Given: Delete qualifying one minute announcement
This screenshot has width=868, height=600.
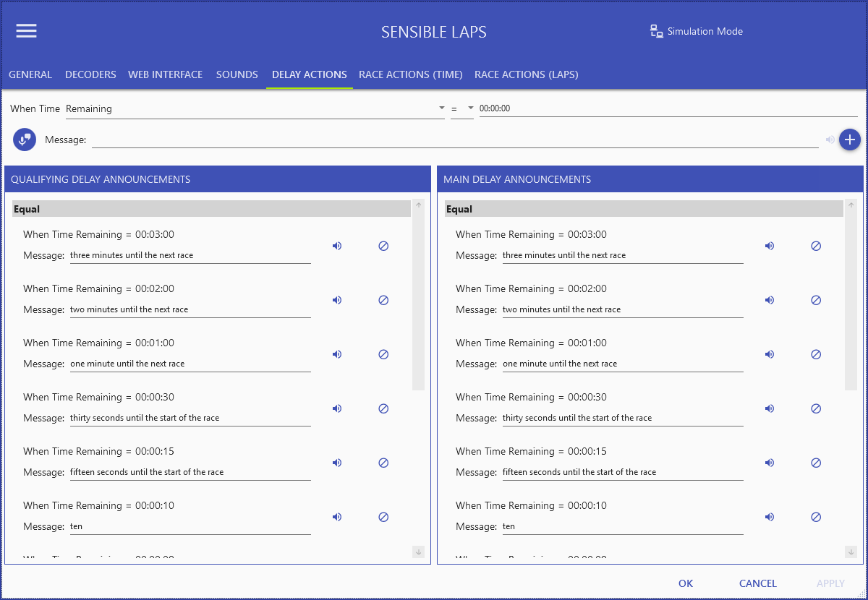Looking at the screenshot, I should (383, 354).
